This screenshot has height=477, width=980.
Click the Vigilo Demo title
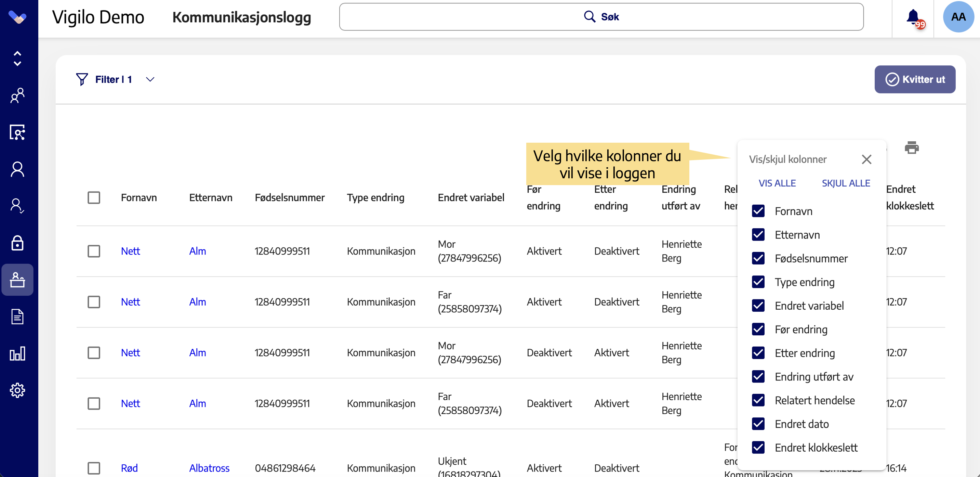pyautogui.click(x=98, y=17)
